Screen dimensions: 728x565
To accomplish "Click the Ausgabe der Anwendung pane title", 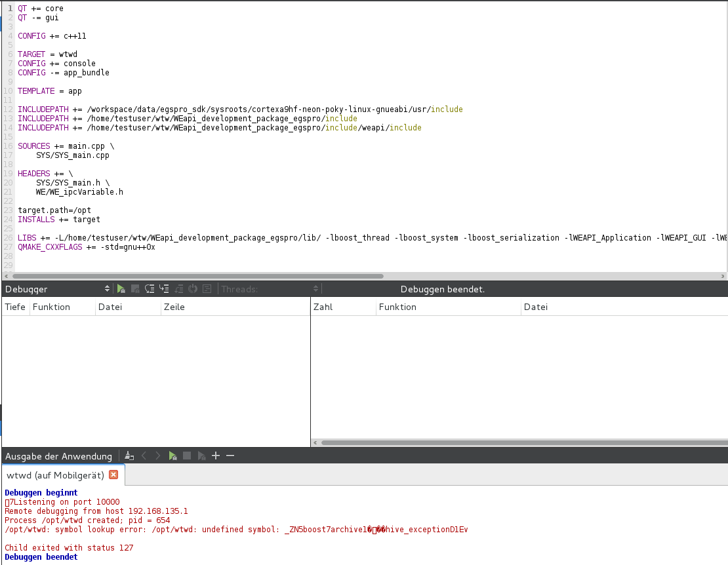I will [58, 456].
